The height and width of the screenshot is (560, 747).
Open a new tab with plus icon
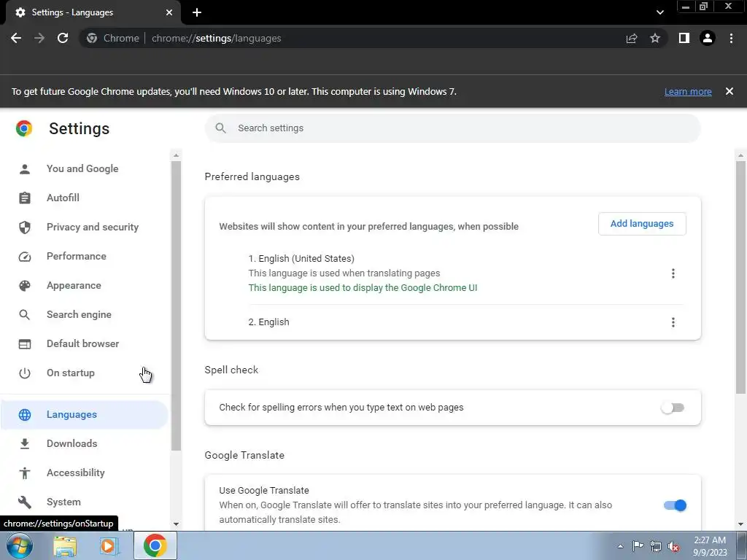coord(197,12)
